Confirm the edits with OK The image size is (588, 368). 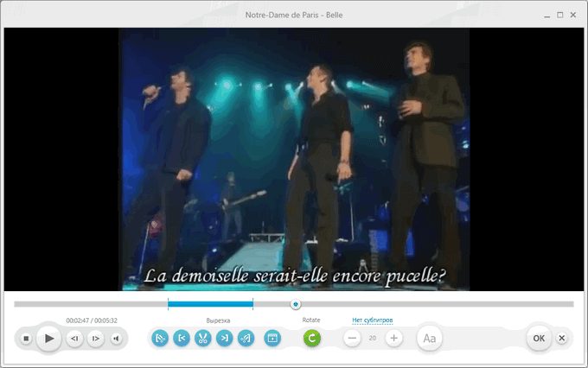[x=539, y=339]
